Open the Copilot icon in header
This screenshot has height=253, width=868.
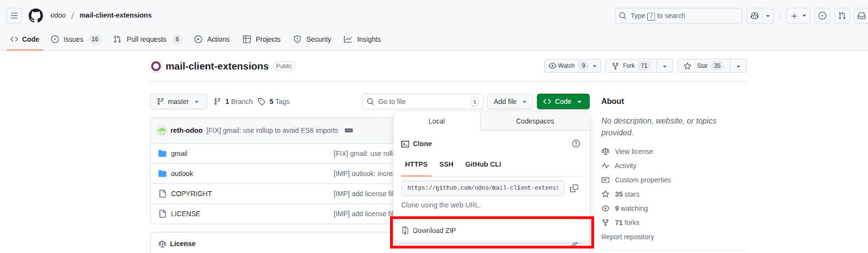point(755,16)
